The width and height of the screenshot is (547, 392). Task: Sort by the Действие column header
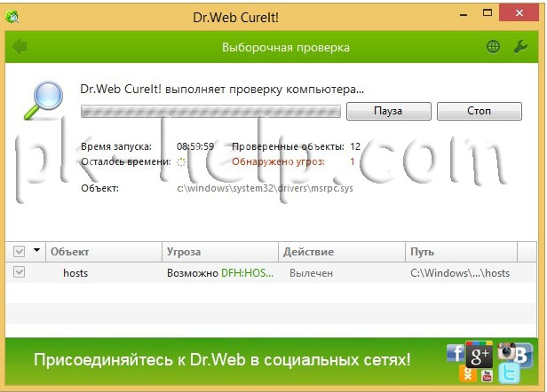point(342,252)
